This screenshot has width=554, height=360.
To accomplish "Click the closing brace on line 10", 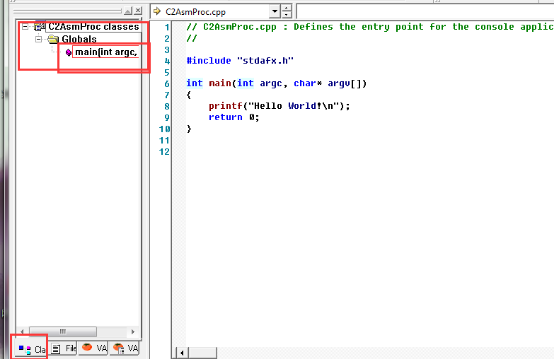I will click(x=189, y=129).
